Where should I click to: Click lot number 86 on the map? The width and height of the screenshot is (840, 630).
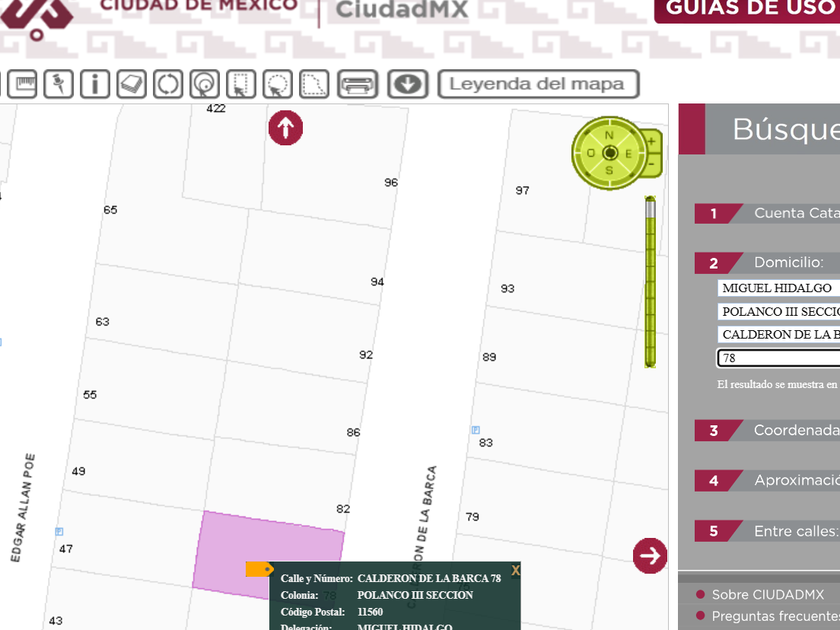tap(353, 432)
